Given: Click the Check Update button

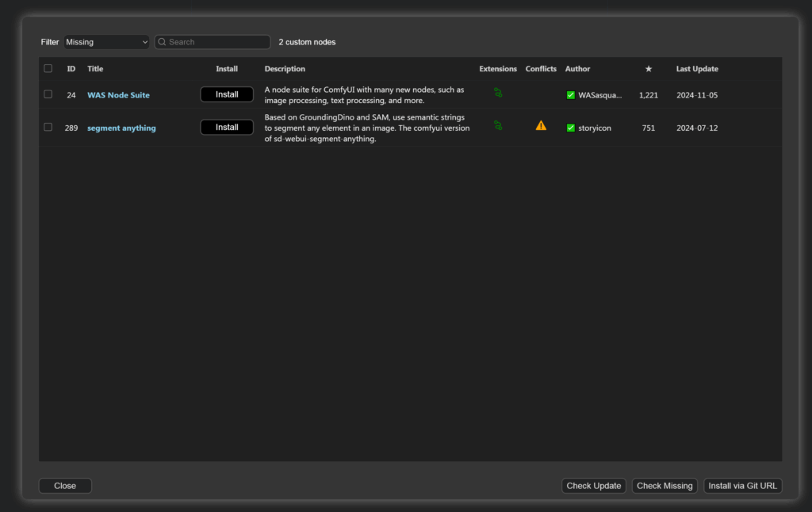Looking at the screenshot, I should tap(593, 486).
